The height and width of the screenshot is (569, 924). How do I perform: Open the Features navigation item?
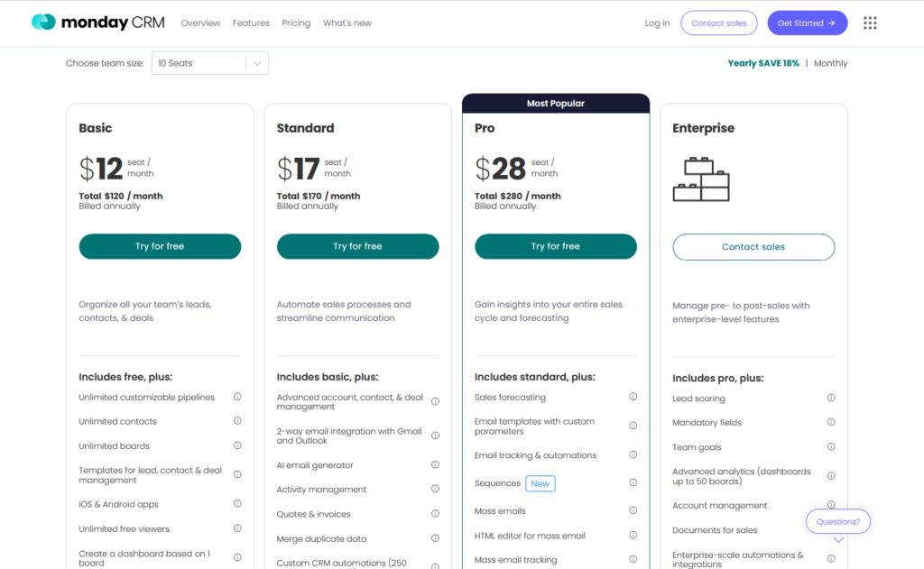click(251, 23)
